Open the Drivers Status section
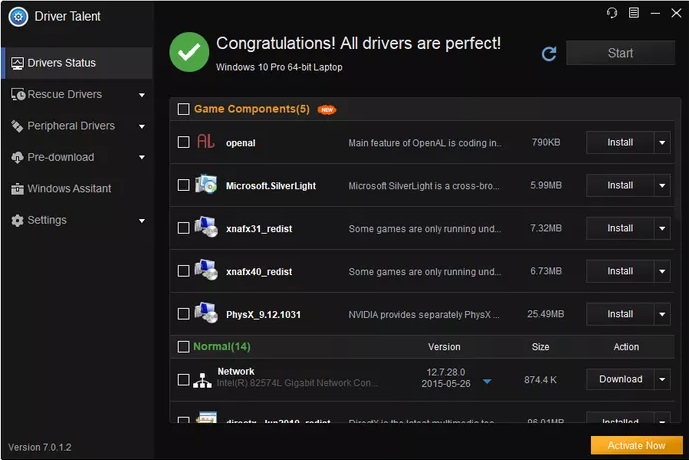This screenshot has height=460, width=689. coord(77,63)
